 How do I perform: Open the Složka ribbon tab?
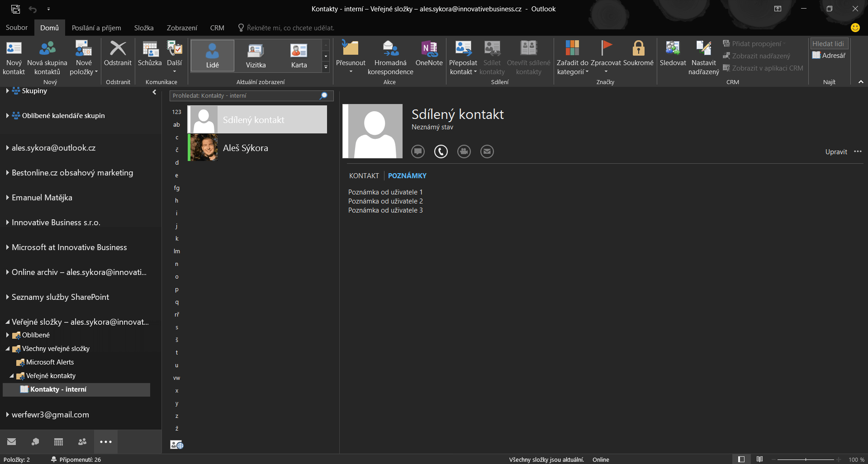click(x=144, y=28)
